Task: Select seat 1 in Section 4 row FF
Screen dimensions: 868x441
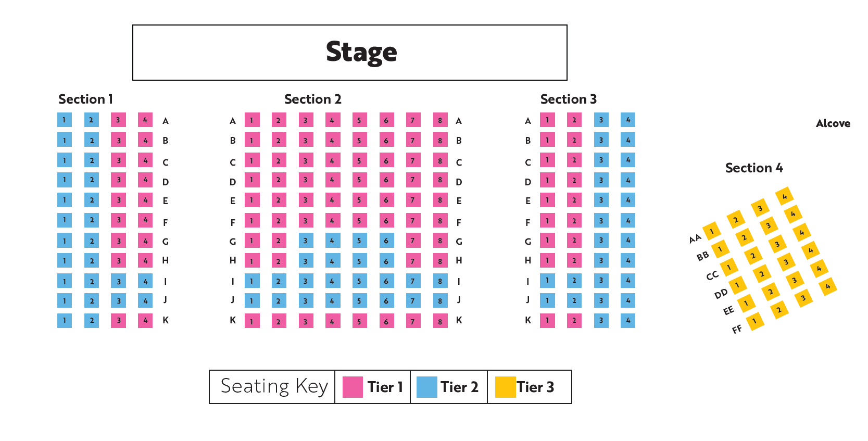Action: [754, 321]
